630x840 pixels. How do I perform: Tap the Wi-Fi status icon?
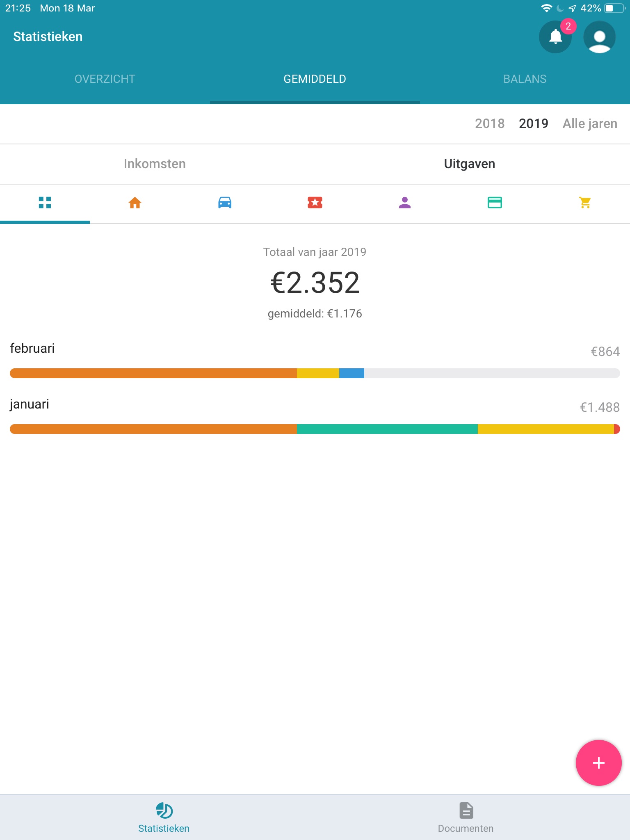coord(546,8)
